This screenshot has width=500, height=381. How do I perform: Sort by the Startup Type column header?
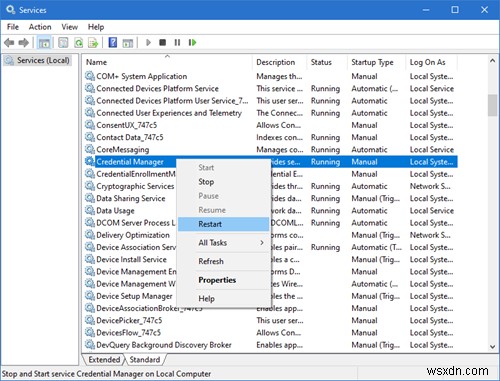pyautogui.click(x=376, y=62)
